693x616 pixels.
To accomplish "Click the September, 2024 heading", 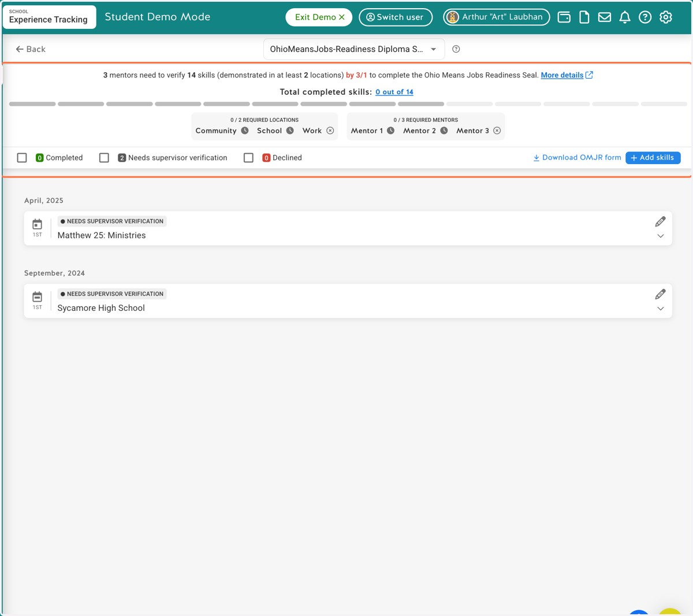I will click(x=54, y=273).
